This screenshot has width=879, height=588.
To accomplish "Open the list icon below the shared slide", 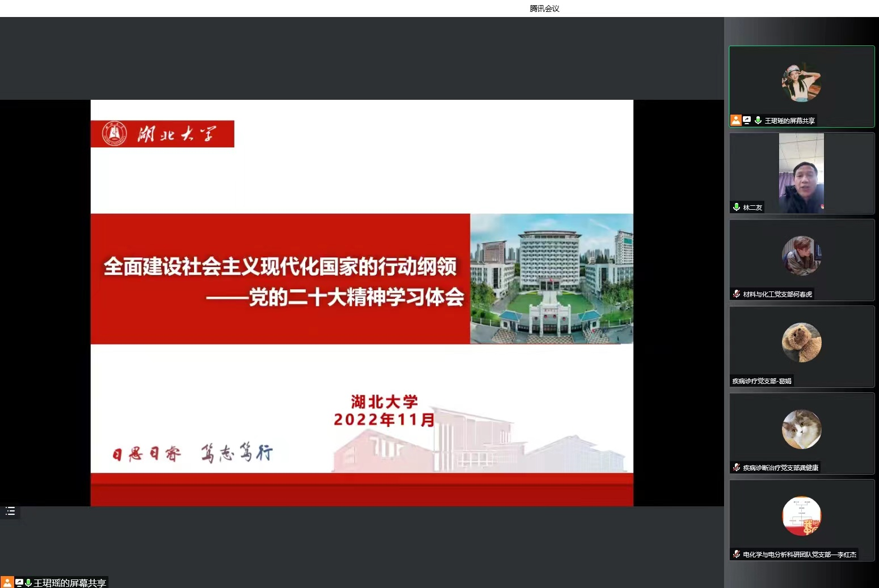I will pos(10,511).
